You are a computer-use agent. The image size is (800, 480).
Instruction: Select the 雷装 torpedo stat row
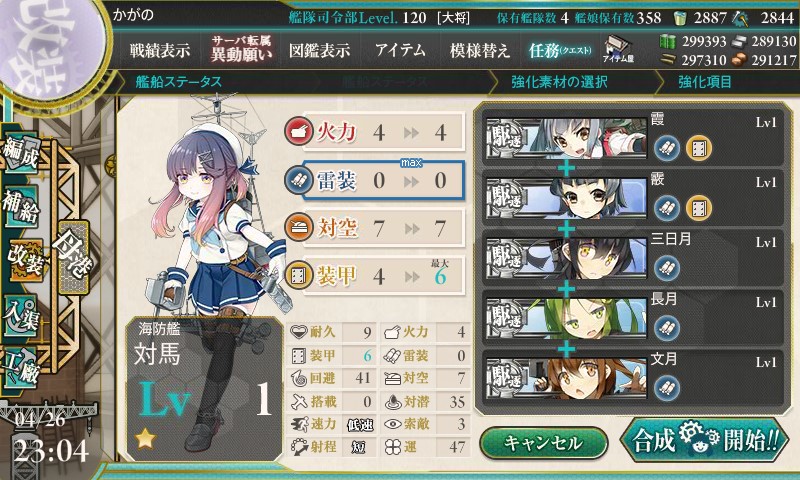375,180
